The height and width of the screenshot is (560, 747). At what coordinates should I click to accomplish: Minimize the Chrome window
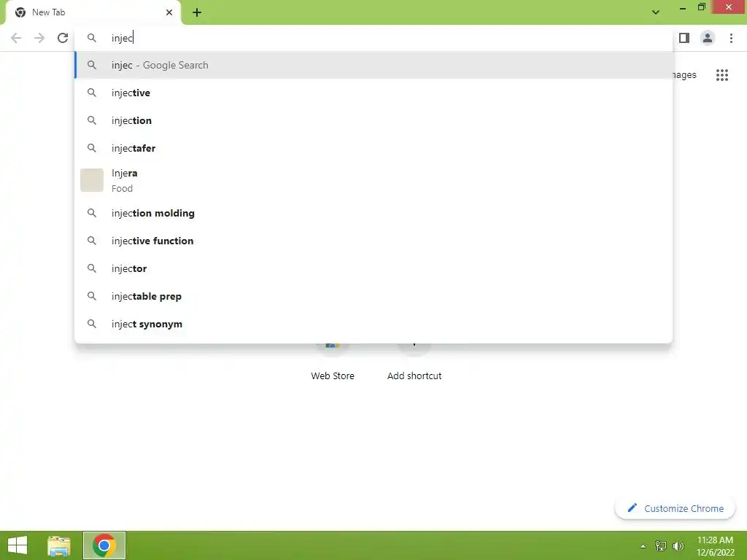coord(683,7)
